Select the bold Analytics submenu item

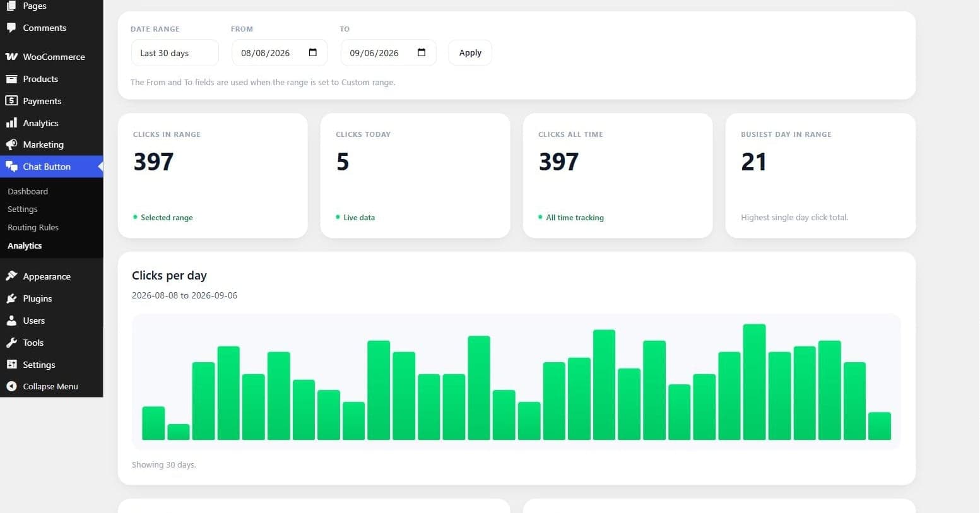pos(25,245)
